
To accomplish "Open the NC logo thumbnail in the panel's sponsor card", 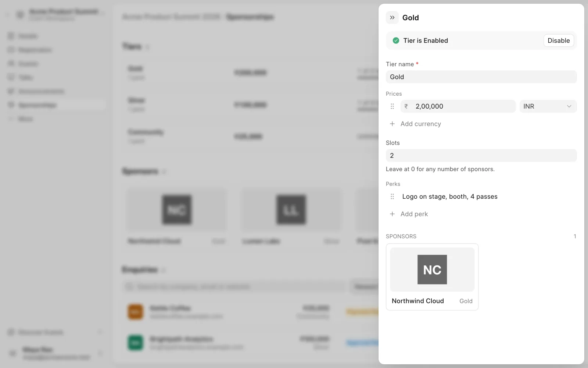I will pos(432,270).
